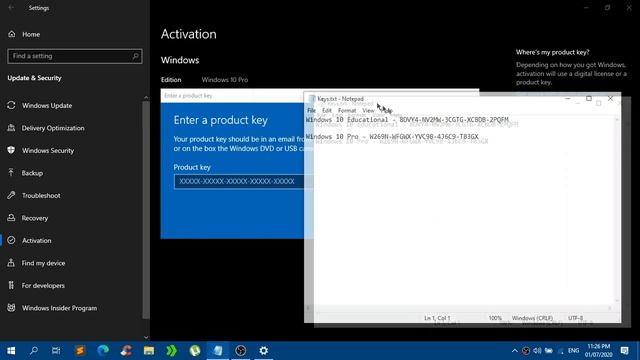Click the sidebar scrollbar down arrow

146,337
